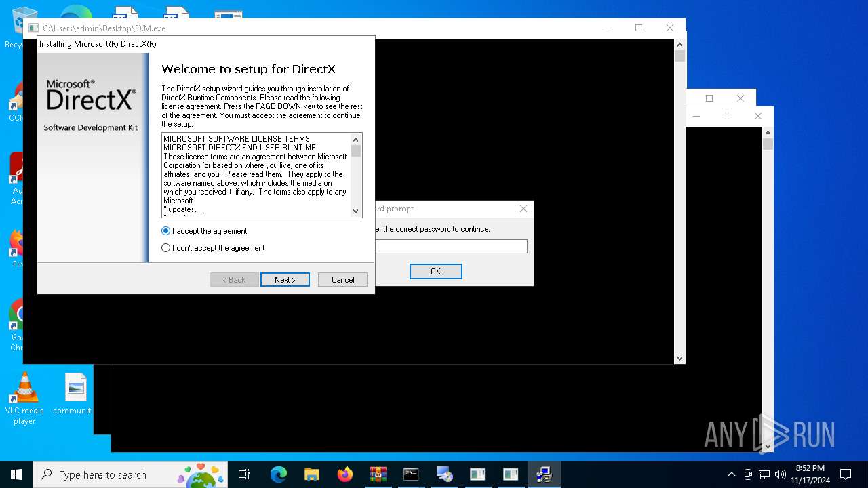Click the EXM.exe console scroll down arrow
The height and width of the screenshot is (488, 868).
[679, 358]
